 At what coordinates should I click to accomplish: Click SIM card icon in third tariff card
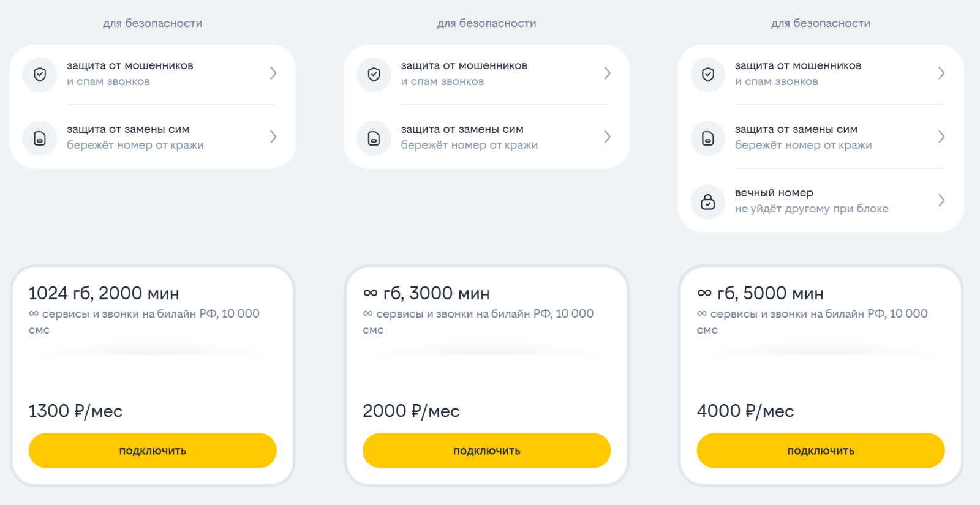click(x=708, y=138)
